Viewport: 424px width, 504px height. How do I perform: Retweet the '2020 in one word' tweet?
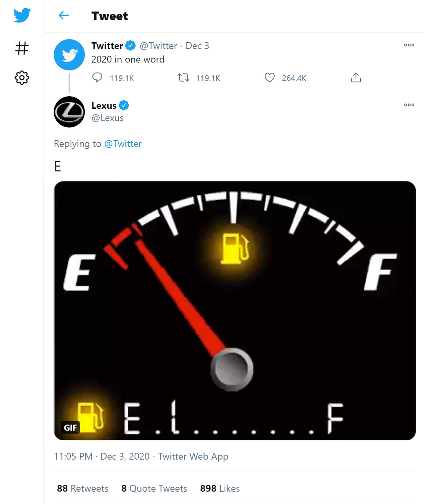pyautogui.click(x=183, y=78)
